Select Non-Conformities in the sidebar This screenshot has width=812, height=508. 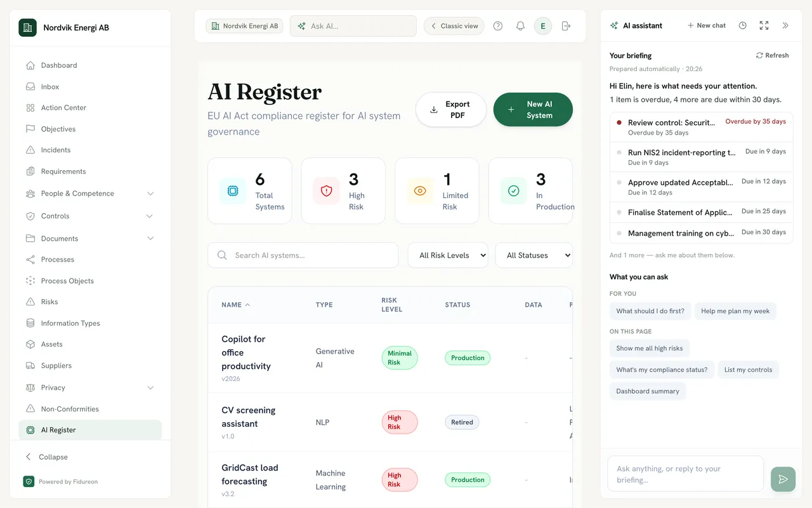pos(90,409)
